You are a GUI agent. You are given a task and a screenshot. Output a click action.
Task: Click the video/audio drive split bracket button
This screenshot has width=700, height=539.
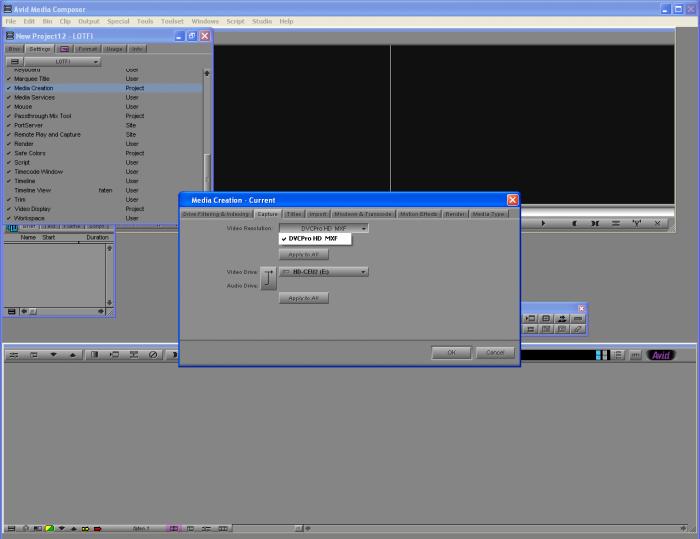tap(268, 278)
